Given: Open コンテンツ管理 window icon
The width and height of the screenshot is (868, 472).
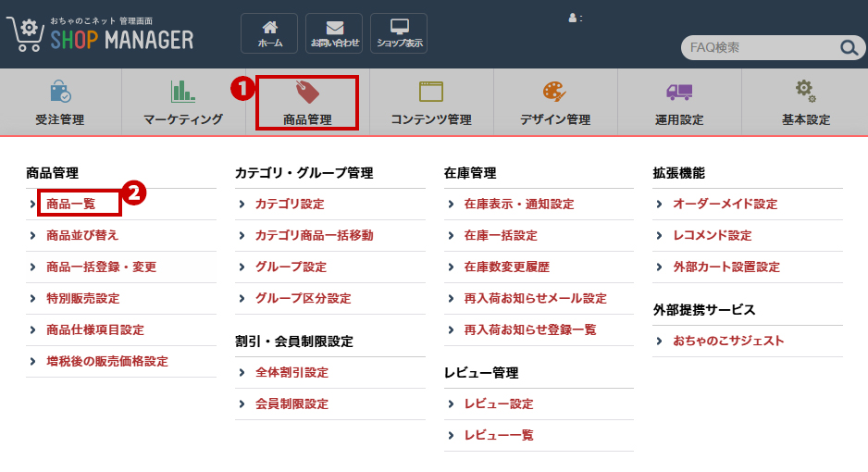Looking at the screenshot, I should 431,92.
